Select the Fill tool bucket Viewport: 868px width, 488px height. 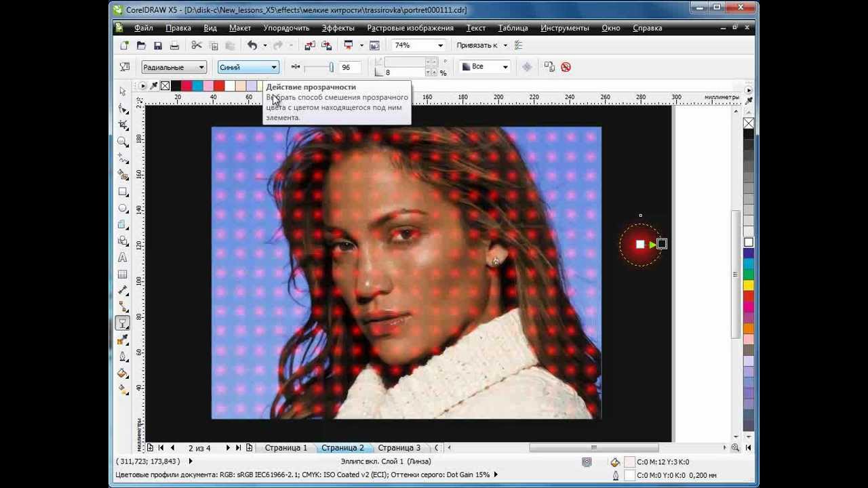pos(123,373)
